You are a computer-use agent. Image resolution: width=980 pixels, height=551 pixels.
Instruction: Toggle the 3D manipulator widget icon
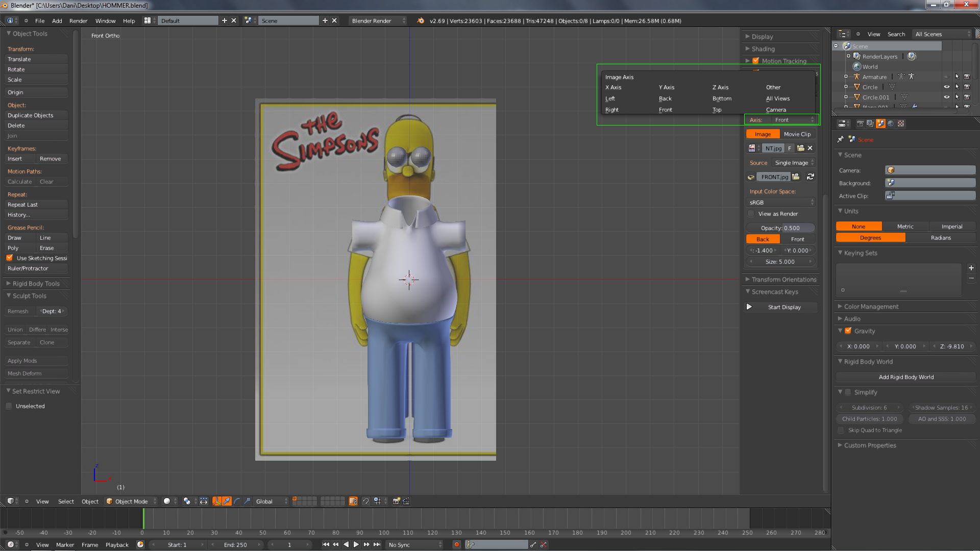[217, 502]
